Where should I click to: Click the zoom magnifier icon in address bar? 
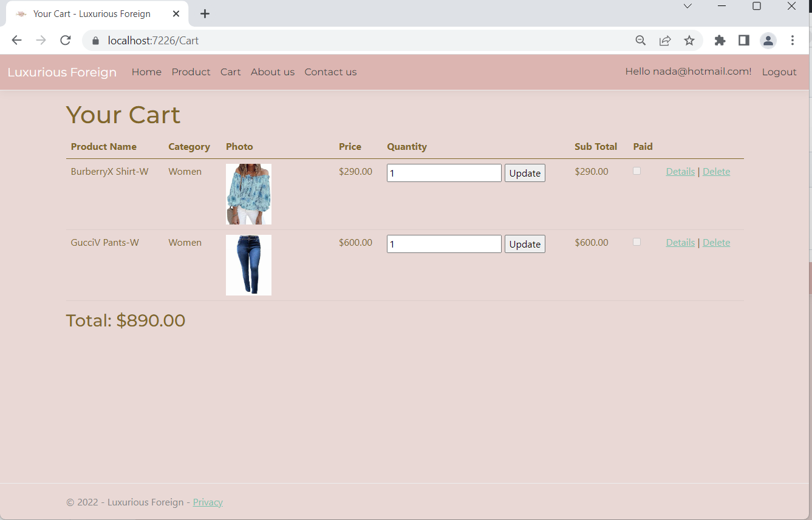tap(641, 41)
